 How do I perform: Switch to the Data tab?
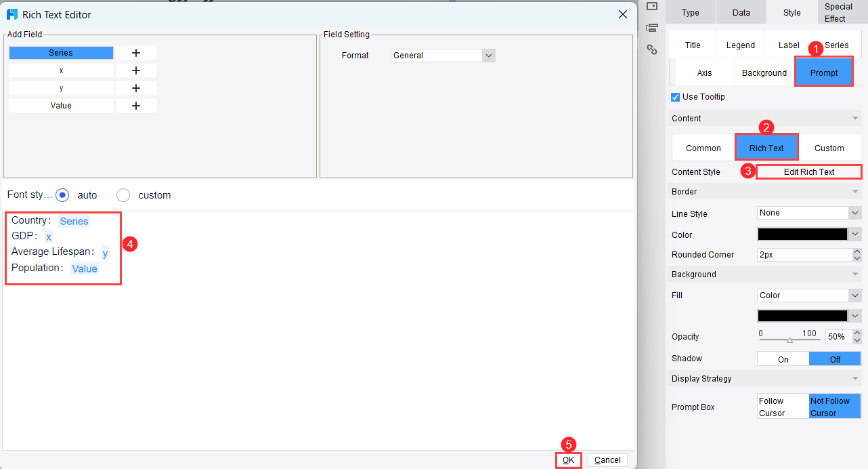[741, 12]
